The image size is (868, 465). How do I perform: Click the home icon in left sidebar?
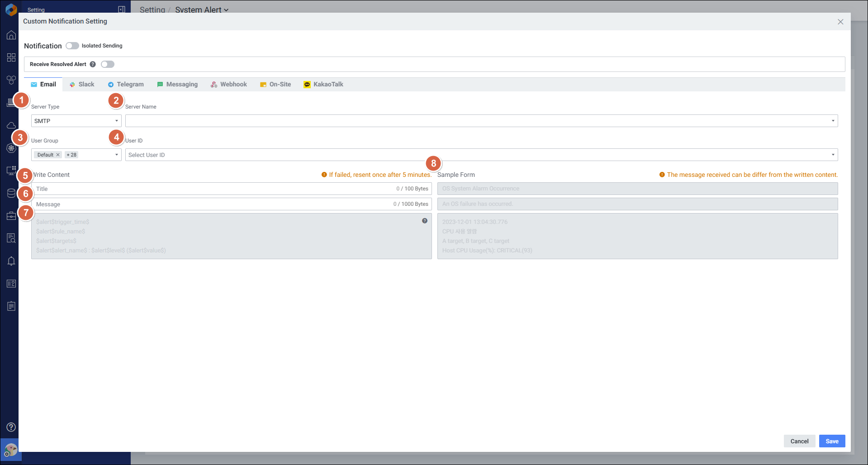coord(11,35)
